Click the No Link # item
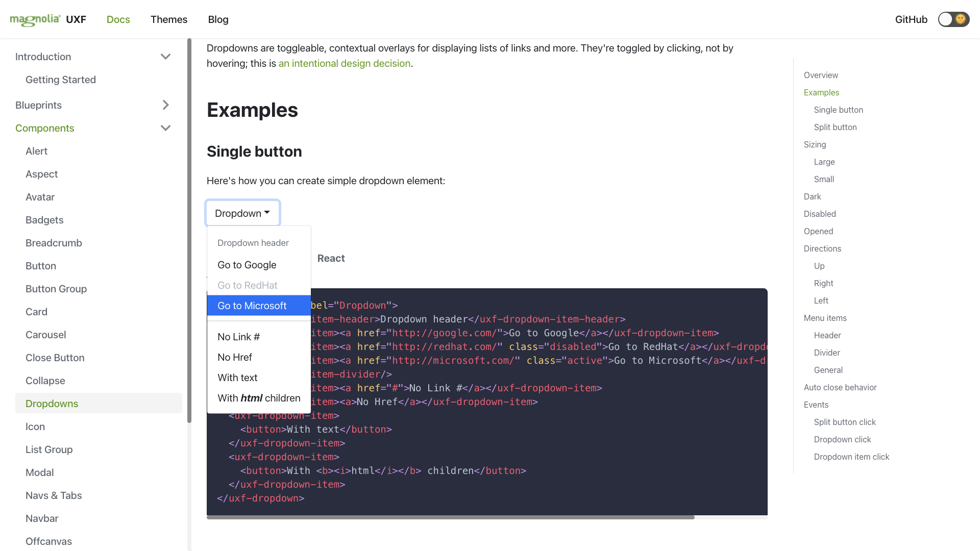The height and width of the screenshot is (551, 980). click(239, 337)
